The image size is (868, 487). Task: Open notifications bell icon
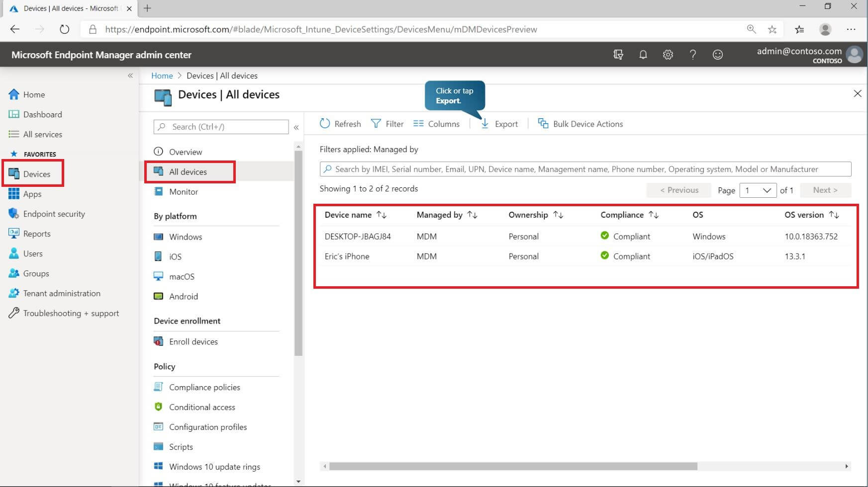pyautogui.click(x=643, y=55)
